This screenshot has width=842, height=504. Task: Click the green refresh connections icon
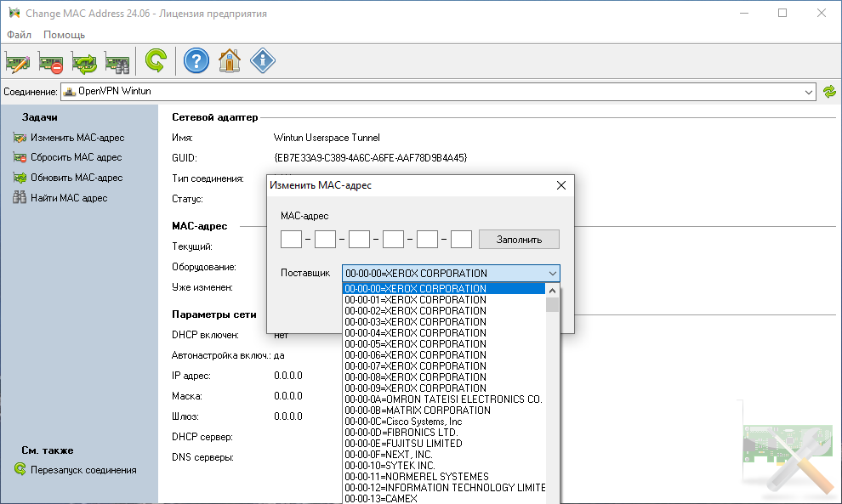tap(829, 92)
